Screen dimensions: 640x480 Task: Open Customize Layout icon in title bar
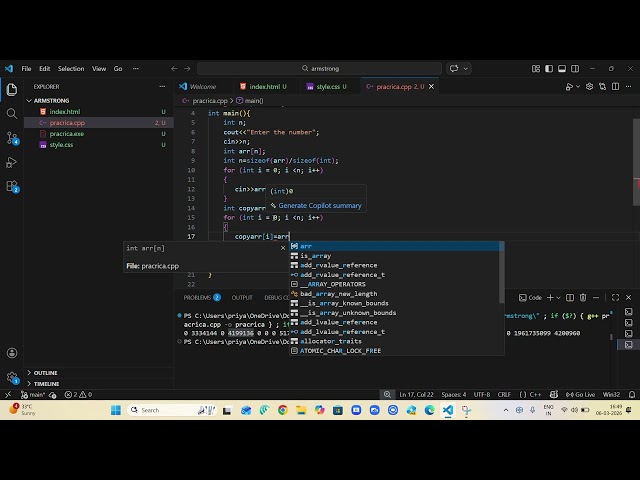click(536, 69)
